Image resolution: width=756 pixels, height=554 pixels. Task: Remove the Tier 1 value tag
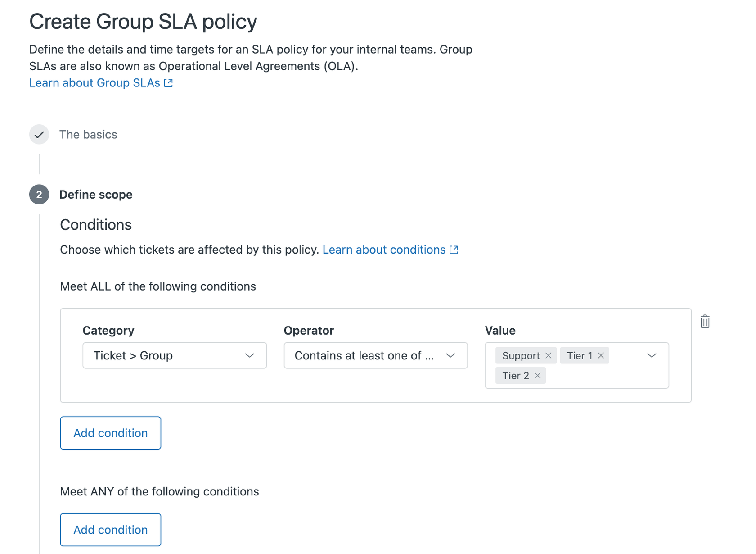[601, 355]
